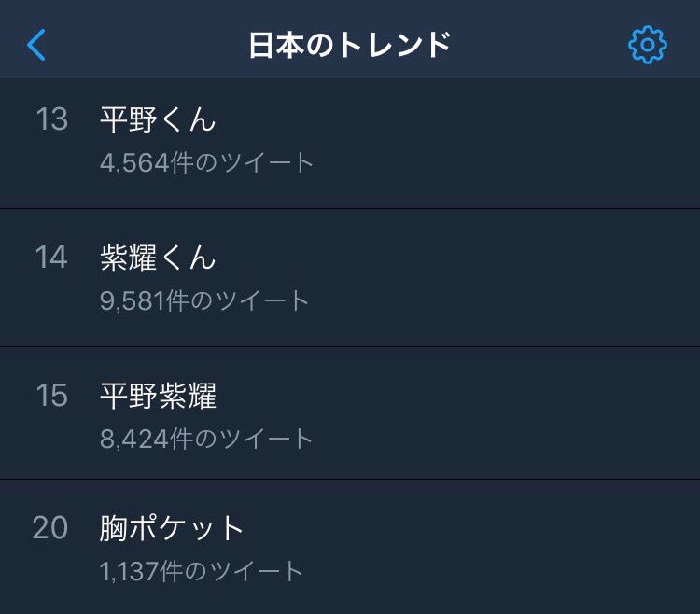700x614 pixels.
Task: Click the 1,137件のツイート count
Action: [202, 571]
